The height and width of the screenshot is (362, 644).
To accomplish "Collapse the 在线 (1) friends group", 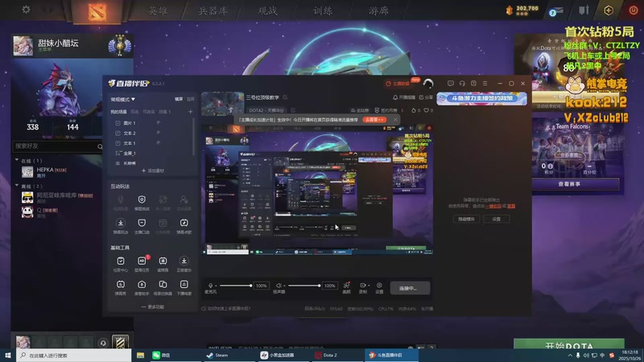I will [17, 160].
